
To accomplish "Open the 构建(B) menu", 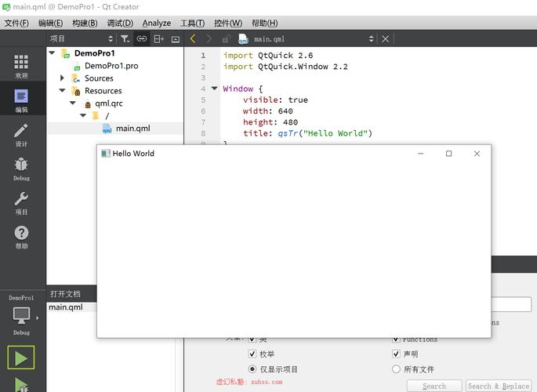I will [85, 24].
